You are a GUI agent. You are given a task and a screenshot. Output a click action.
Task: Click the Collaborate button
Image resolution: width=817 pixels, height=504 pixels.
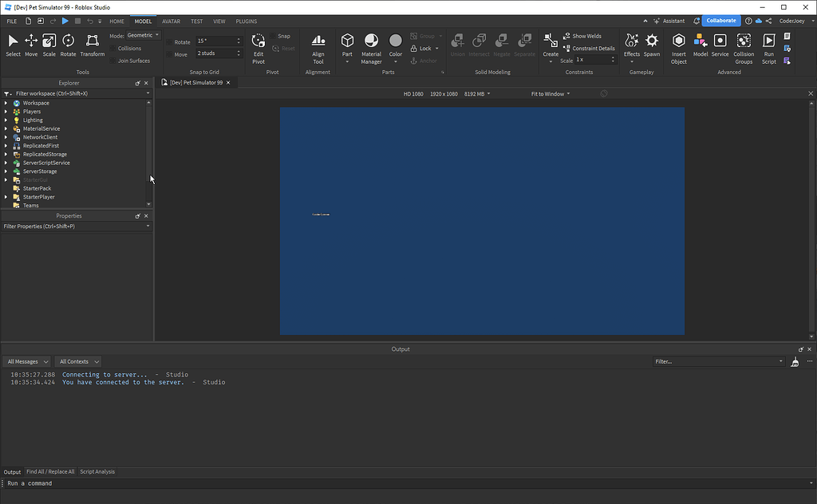(x=719, y=21)
